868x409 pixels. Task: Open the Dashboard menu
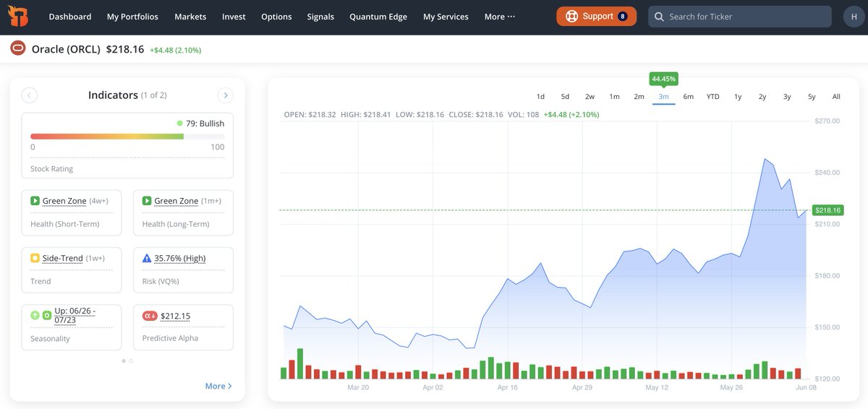[70, 17]
